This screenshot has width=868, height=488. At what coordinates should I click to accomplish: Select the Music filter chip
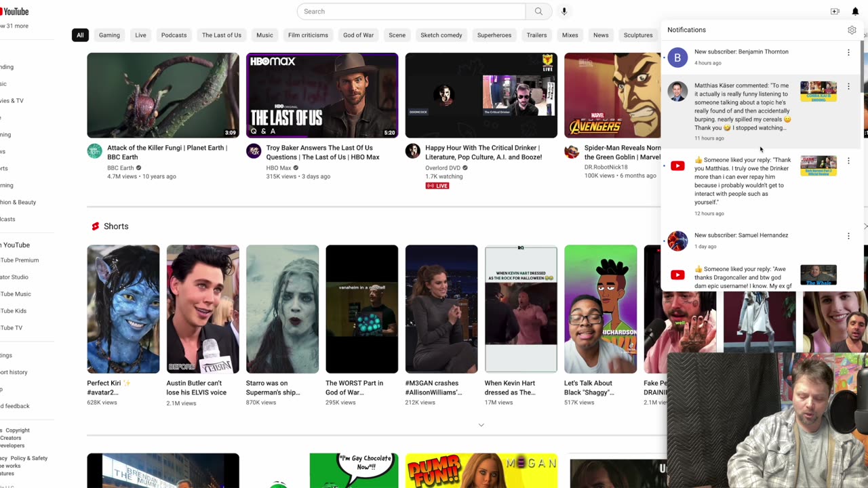point(264,35)
